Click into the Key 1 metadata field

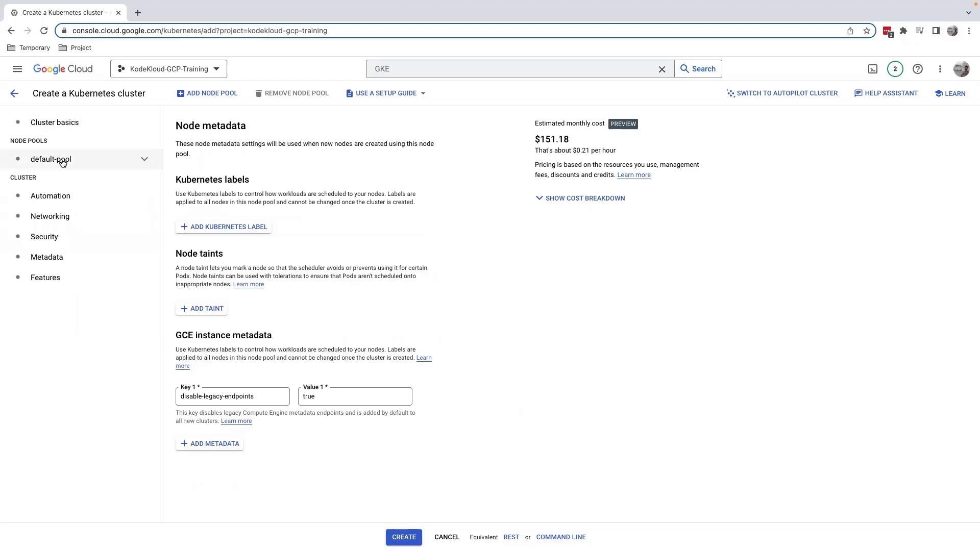coord(232,396)
